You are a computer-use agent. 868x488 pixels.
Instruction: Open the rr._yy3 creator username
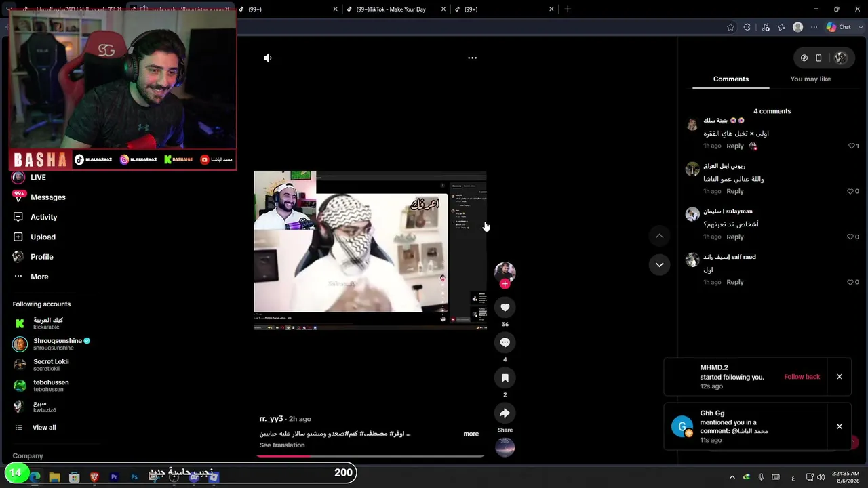click(271, 419)
